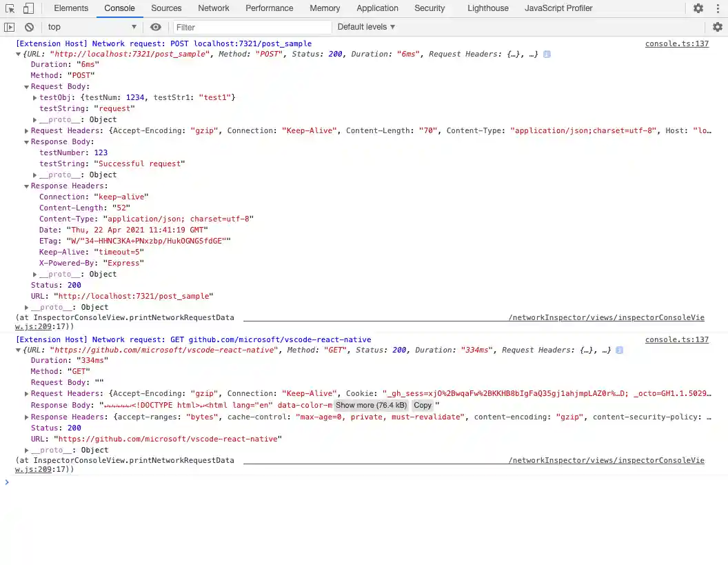The height and width of the screenshot is (565, 728).
Task: Expand the testObj property
Action: 35,98
